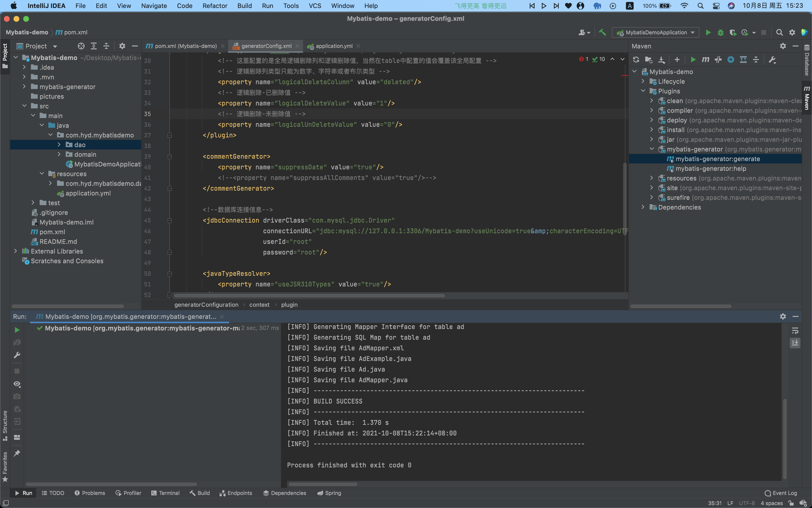Viewport: 812px width, 508px height.
Task: Toggle read-only lock in status bar
Action: tap(791, 503)
